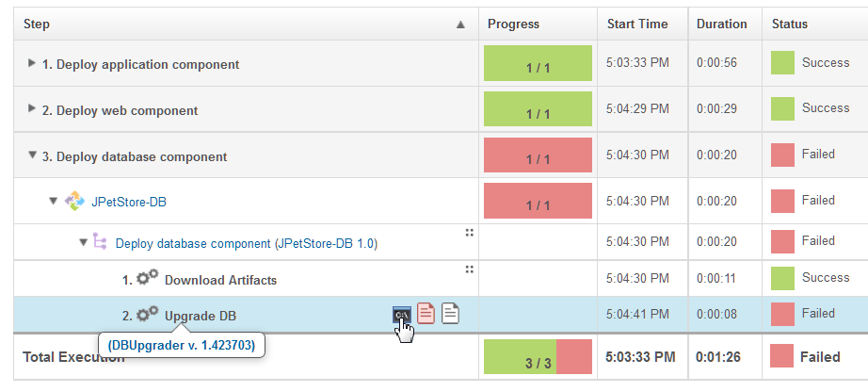Open the JPetStore-DB link
This screenshot has height=392, width=868.
(129, 202)
